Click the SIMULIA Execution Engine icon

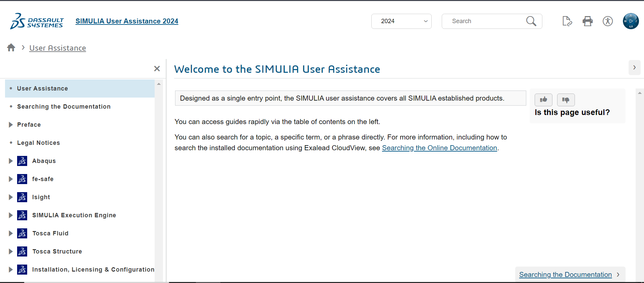pyautogui.click(x=22, y=215)
